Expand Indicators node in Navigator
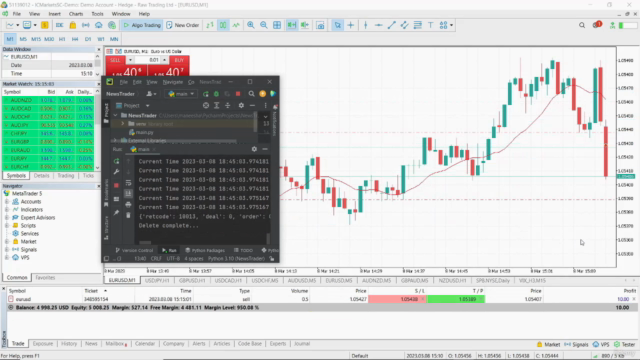Viewport: 640px width, 360px height. tap(7, 209)
